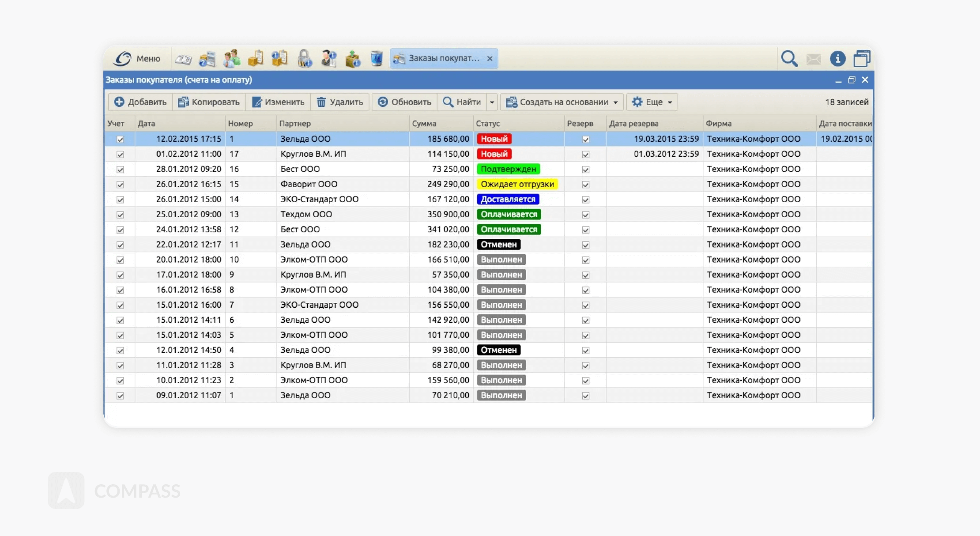Click the stacked windows icon at top right
Image resolution: width=980 pixels, height=536 pixels.
861,59
